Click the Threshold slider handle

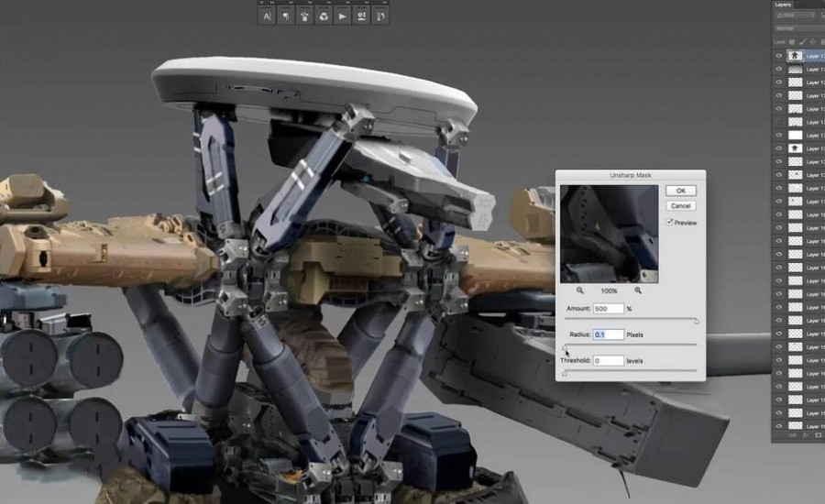[x=565, y=373]
